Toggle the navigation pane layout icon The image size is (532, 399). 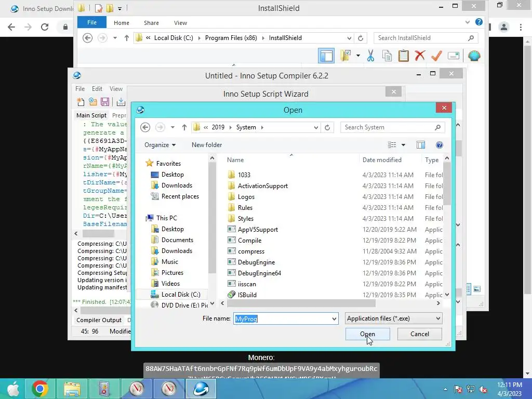point(326,56)
